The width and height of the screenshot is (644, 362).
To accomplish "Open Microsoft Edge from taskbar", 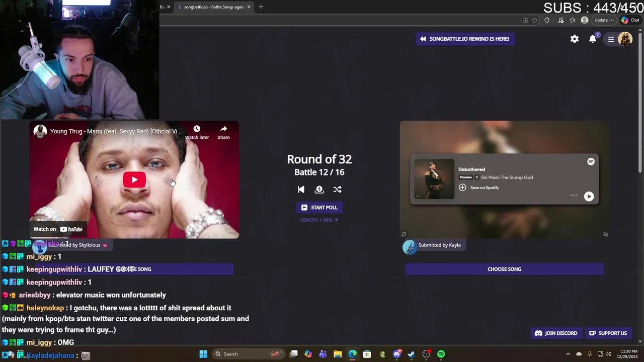I will (x=352, y=354).
